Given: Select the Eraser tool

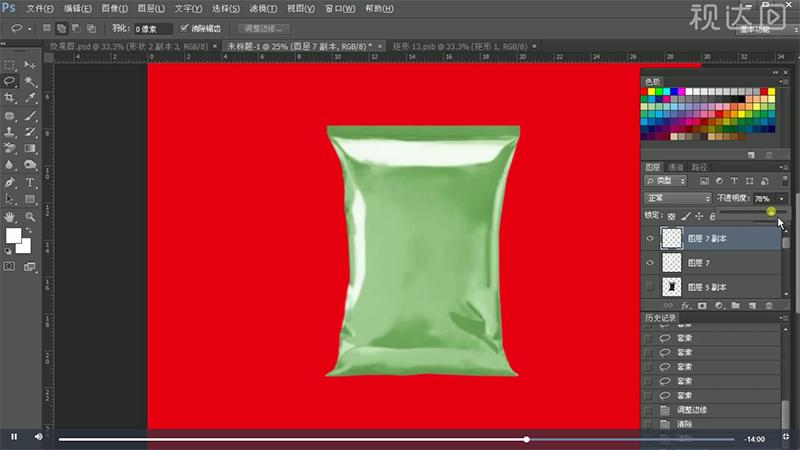Looking at the screenshot, I should tap(10, 148).
